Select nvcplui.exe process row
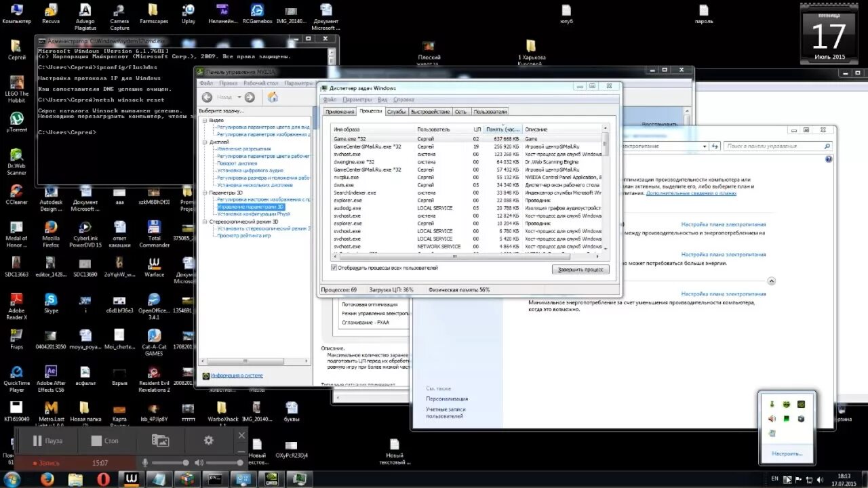This screenshot has height=488, width=868. (x=467, y=177)
